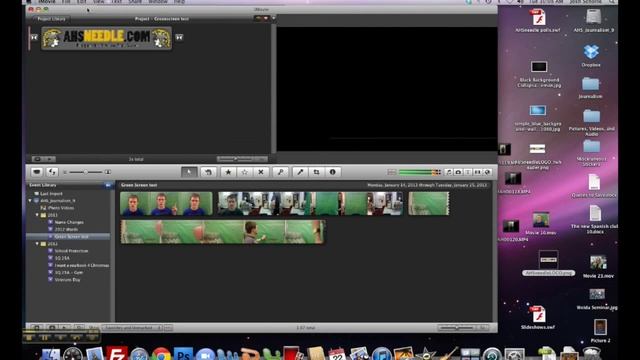Open iTunes from the dock
The image size is (640, 360).
[x=382, y=354]
